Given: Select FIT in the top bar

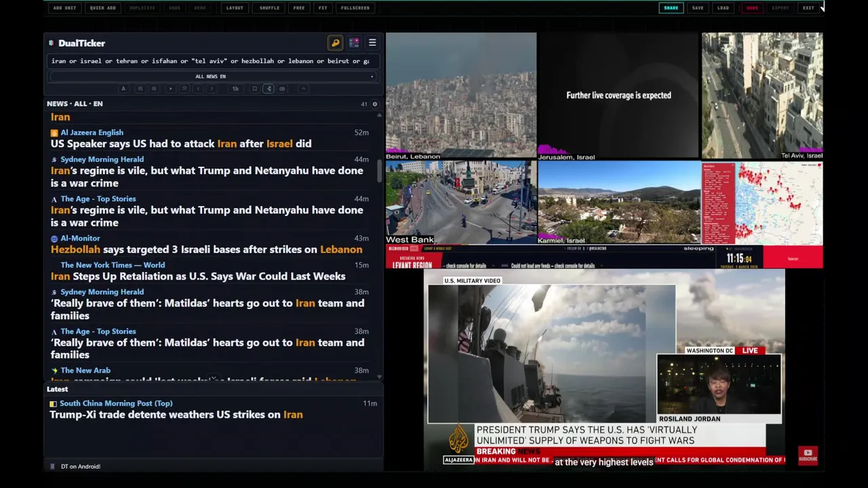Looking at the screenshot, I should tap(323, 7).
